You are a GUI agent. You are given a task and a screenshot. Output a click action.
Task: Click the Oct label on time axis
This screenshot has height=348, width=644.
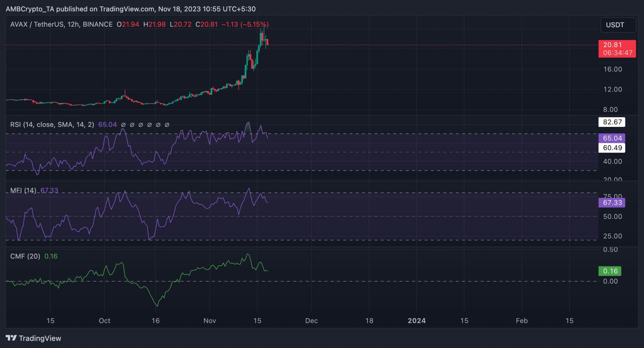104,321
